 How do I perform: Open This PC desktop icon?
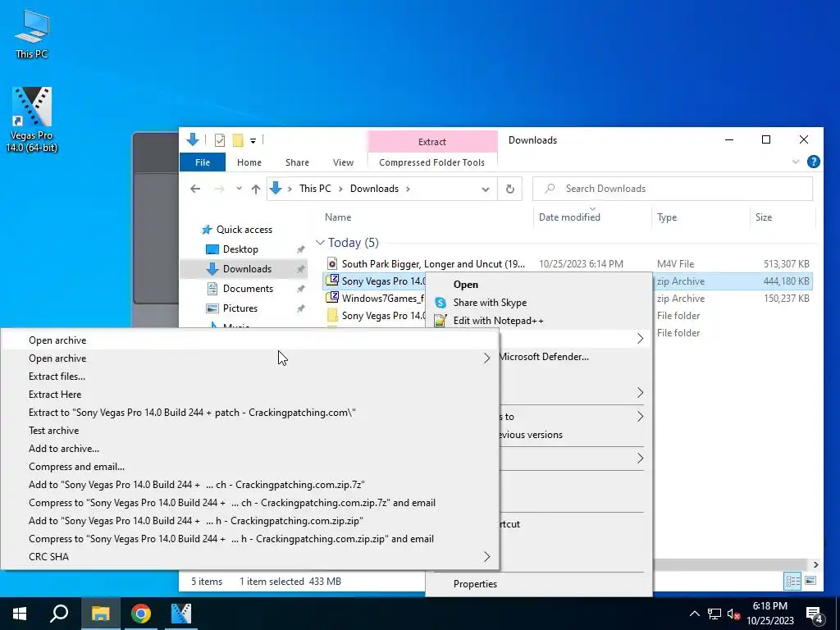(x=32, y=33)
